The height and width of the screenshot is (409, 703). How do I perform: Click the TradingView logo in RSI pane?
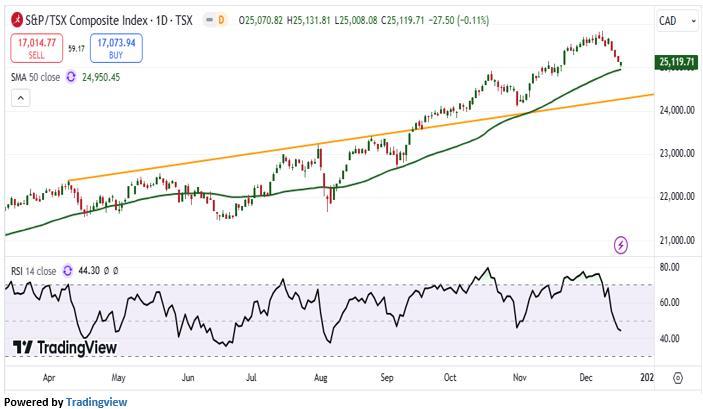click(65, 348)
